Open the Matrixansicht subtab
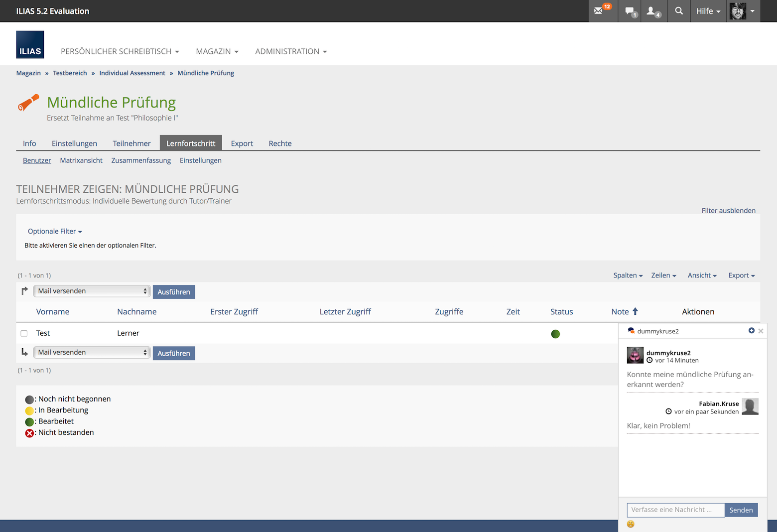 point(81,160)
